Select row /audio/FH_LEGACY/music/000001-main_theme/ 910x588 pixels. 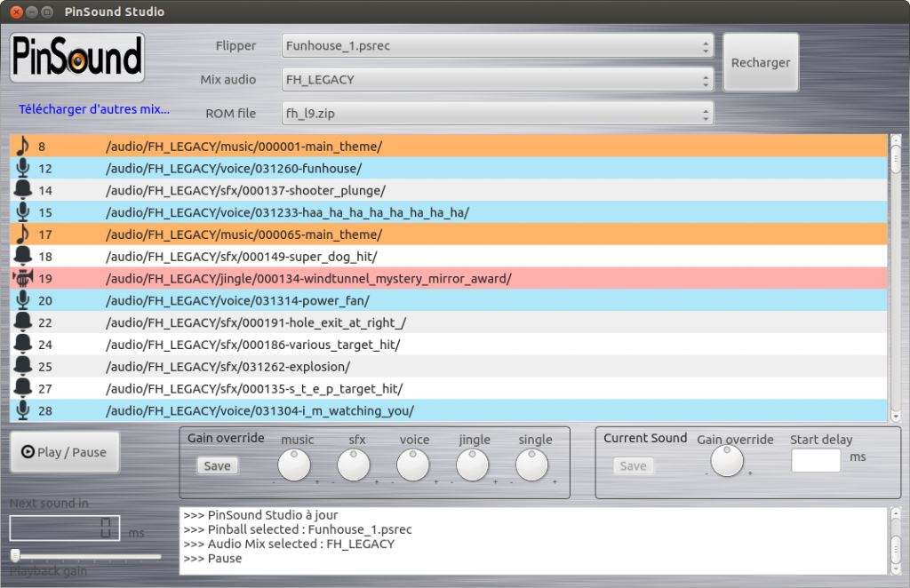pos(449,147)
